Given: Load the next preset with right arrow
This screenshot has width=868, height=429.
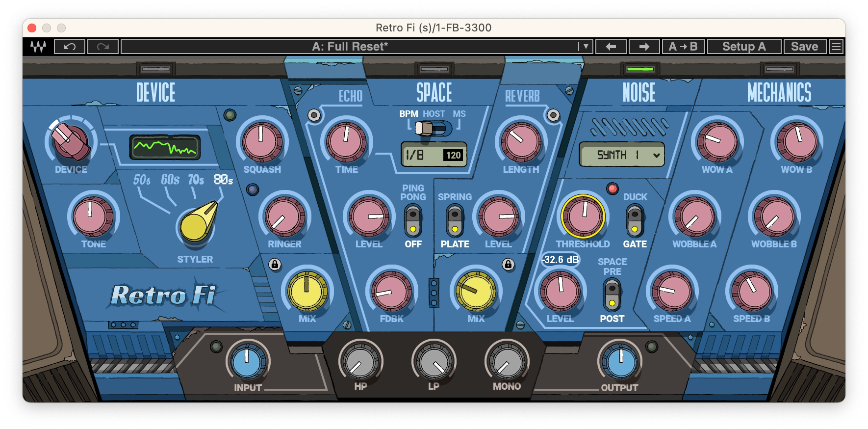Looking at the screenshot, I should 644,47.
